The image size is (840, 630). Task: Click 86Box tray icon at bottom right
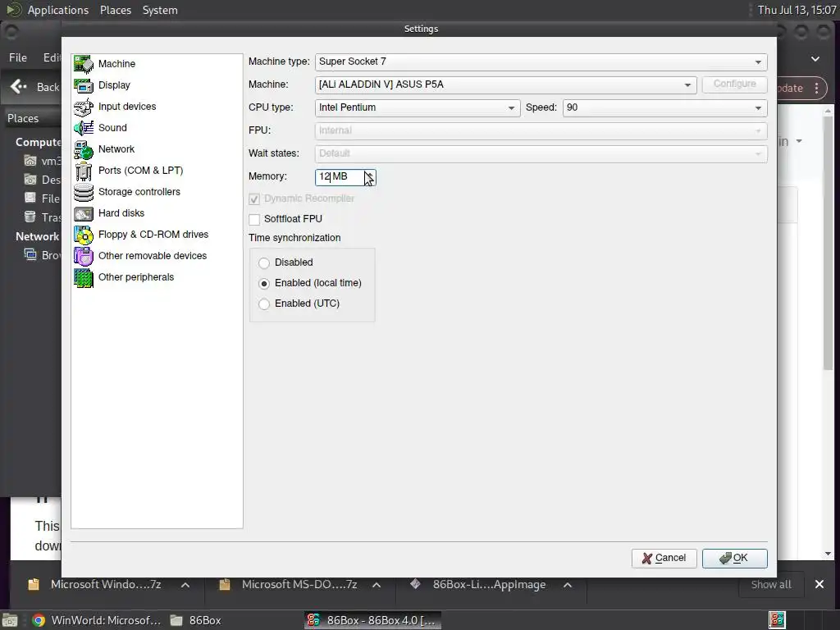point(778,620)
